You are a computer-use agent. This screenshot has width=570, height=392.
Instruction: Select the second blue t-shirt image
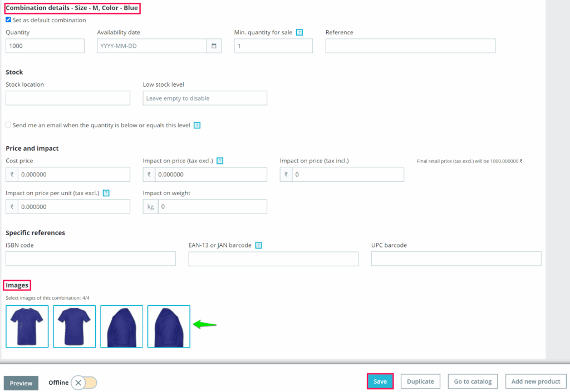pyautogui.click(x=75, y=326)
